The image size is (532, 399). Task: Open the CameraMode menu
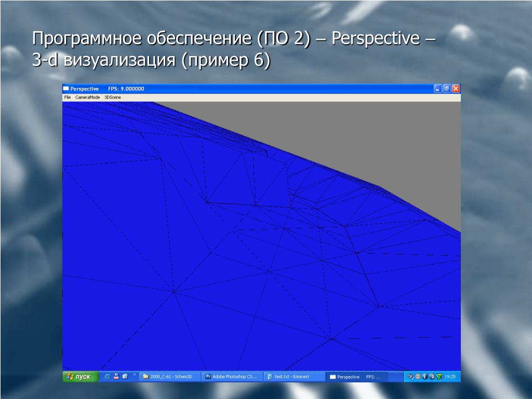click(87, 97)
